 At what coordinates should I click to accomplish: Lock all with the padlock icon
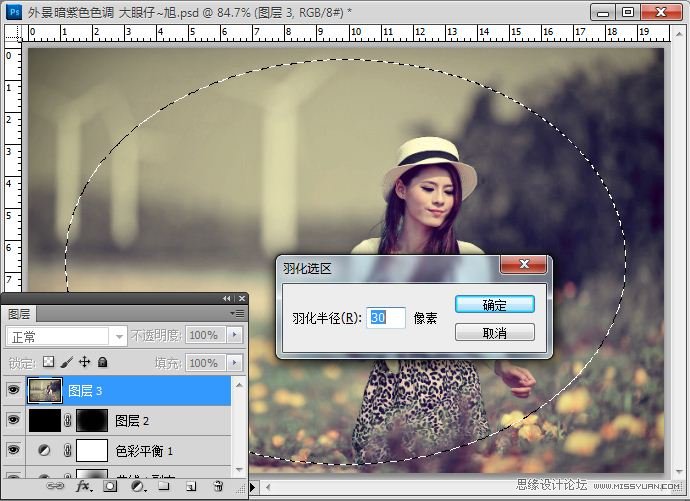103,362
